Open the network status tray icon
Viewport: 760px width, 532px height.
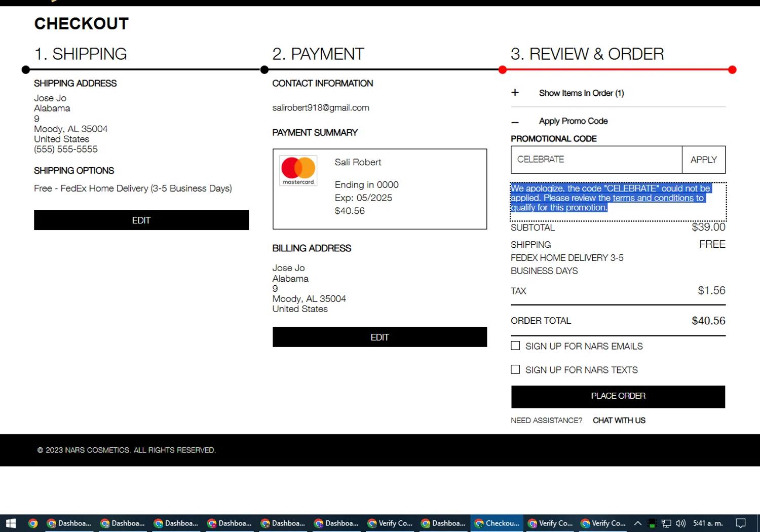pos(666,523)
